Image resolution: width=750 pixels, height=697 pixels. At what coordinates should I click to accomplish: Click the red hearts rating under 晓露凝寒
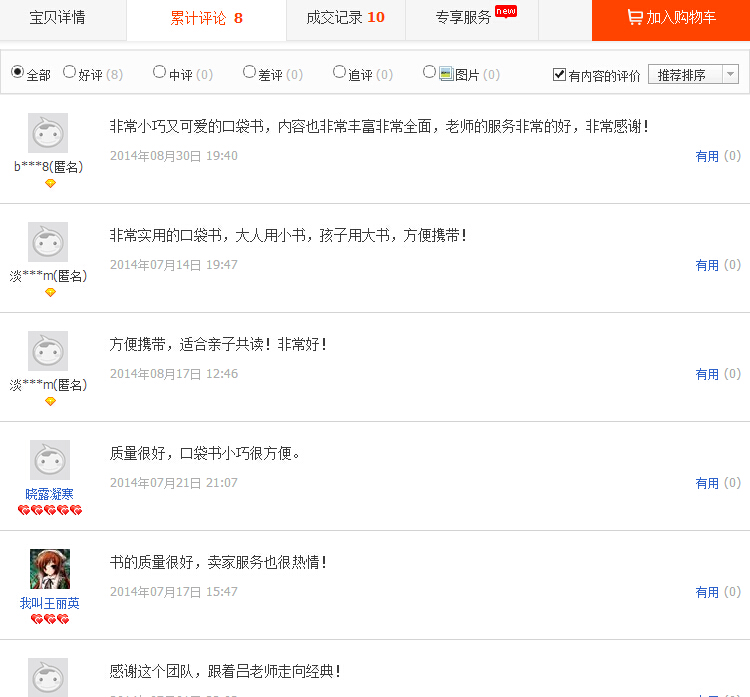click(x=50, y=510)
